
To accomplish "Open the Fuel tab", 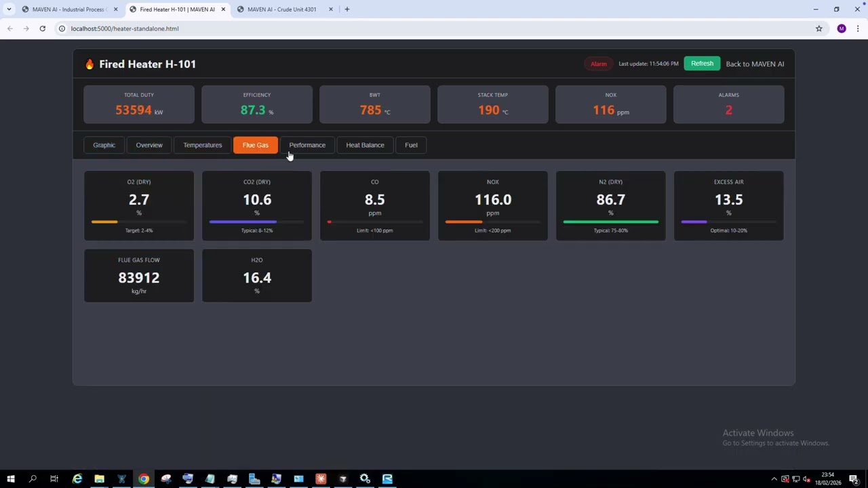I will point(411,145).
